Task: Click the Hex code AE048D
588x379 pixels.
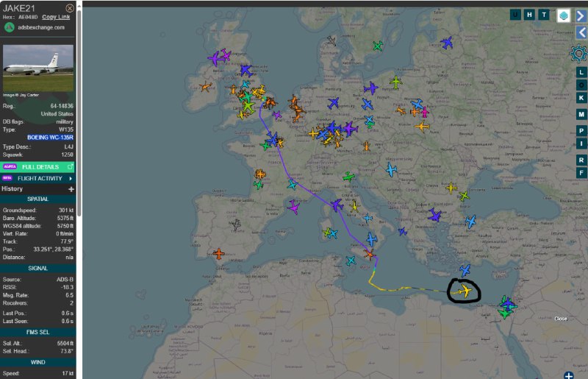Action: (28, 17)
